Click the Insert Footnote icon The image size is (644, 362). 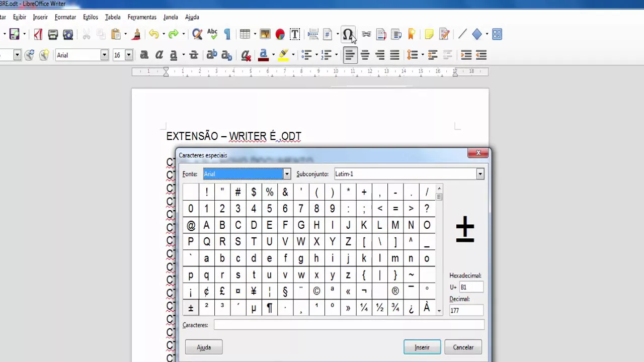[x=381, y=34]
